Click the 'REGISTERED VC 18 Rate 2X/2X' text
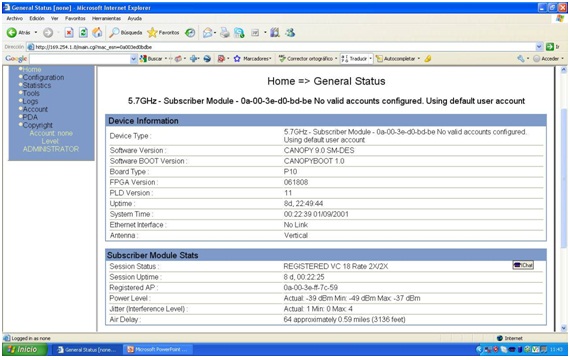 tap(336, 266)
